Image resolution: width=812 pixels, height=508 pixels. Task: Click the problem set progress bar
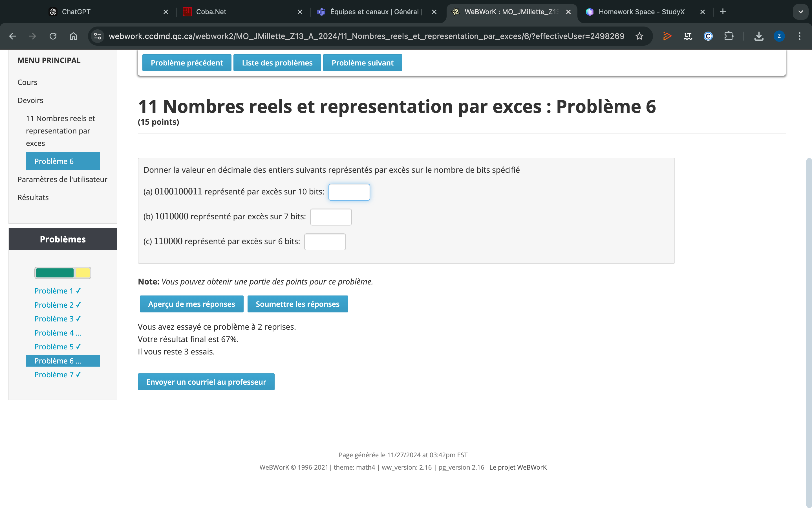click(x=63, y=273)
